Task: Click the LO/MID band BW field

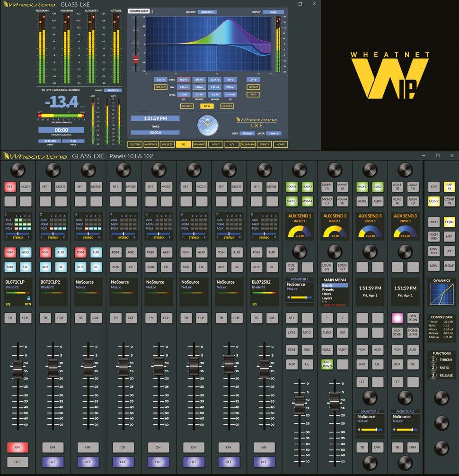Action: click(199, 87)
